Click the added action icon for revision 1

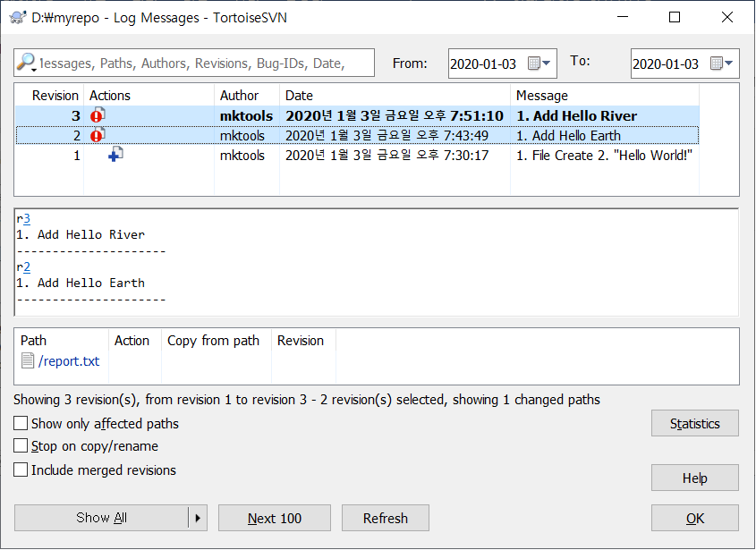pos(115,154)
